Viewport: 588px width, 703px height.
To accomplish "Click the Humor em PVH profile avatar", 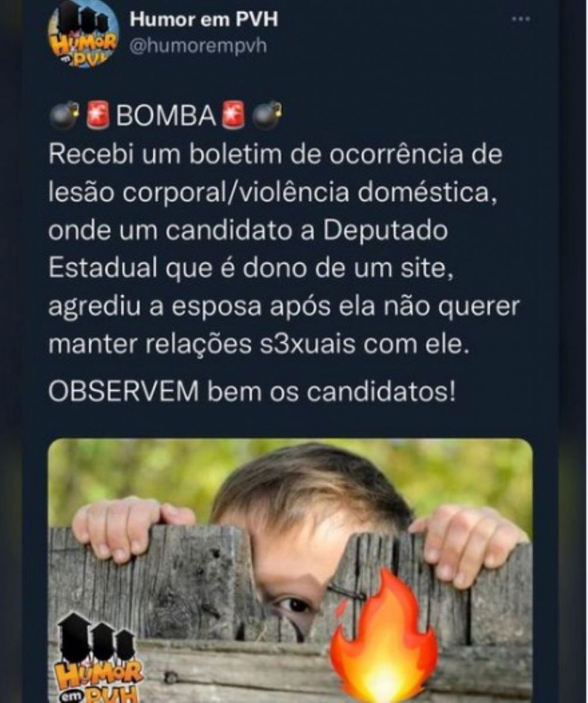I will click(x=84, y=34).
